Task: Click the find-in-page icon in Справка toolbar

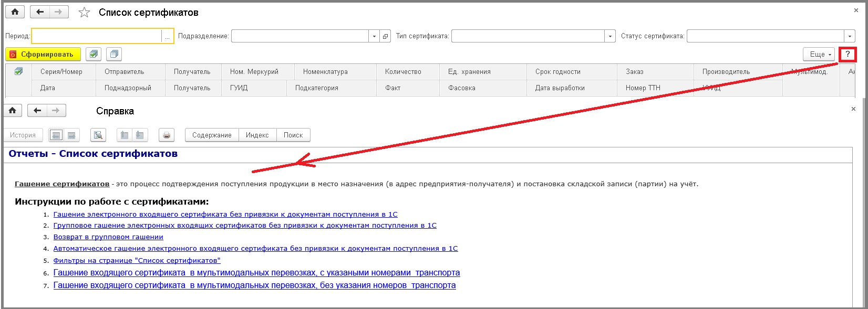Action: pyautogui.click(x=98, y=135)
